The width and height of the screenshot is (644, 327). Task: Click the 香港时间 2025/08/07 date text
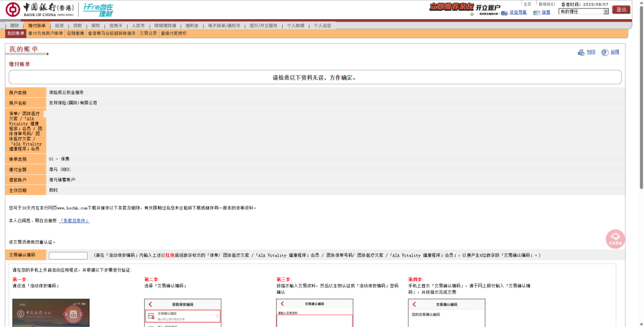[x=585, y=4]
